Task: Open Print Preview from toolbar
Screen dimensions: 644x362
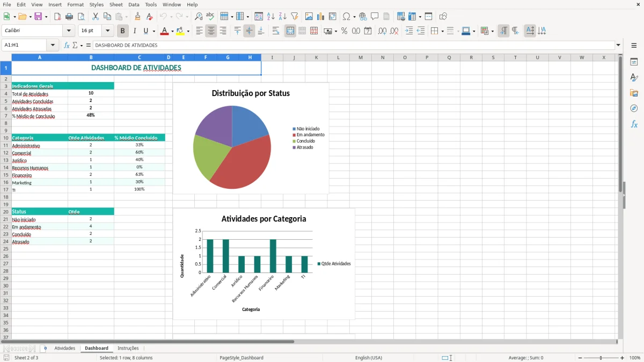Action: (81, 17)
